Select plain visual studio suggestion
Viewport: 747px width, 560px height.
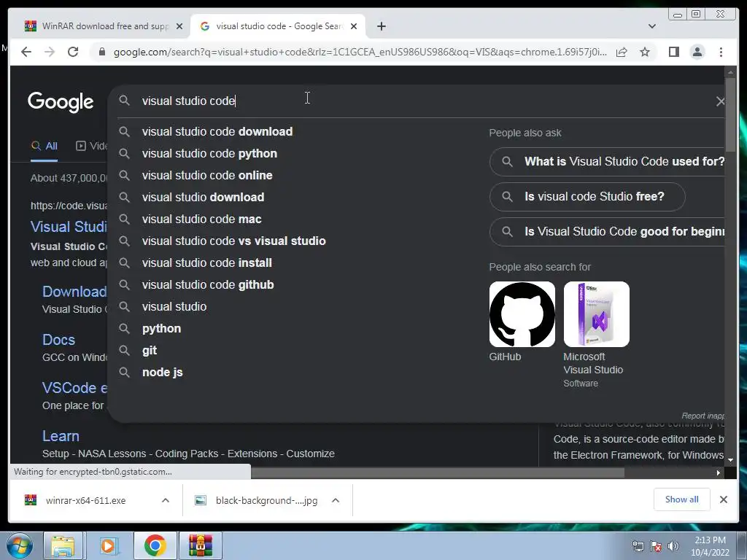coord(174,307)
